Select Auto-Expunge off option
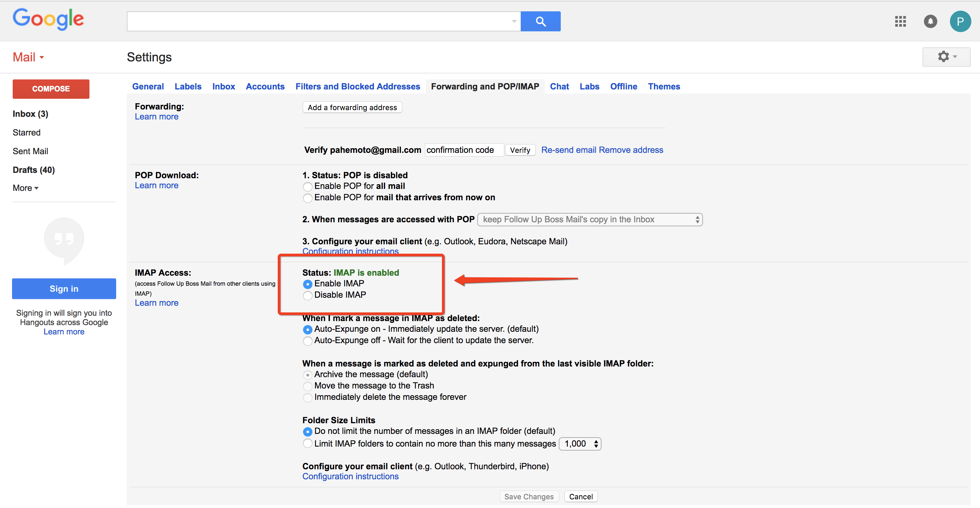The width and height of the screenshot is (980, 508). pyautogui.click(x=307, y=340)
